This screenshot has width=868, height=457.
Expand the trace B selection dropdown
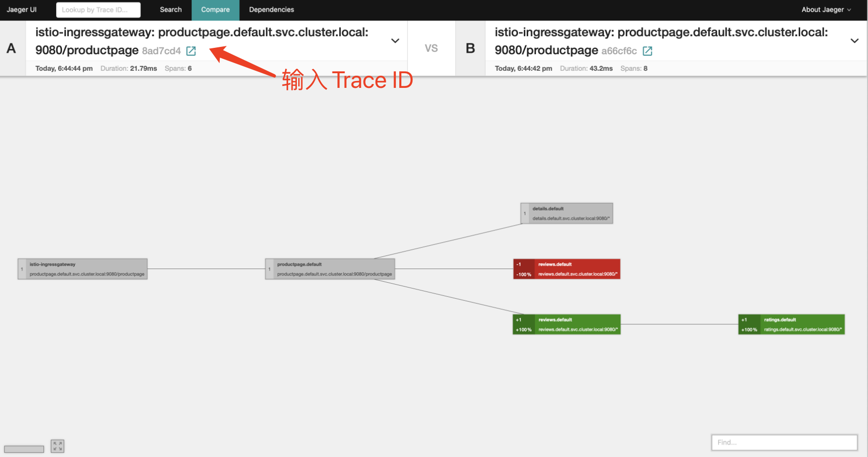pyautogui.click(x=854, y=41)
